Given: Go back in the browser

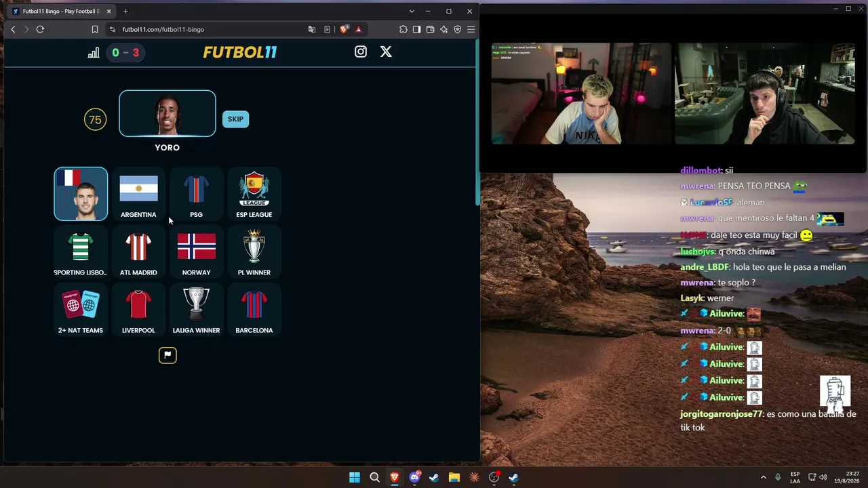Looking at the screenshot, I should point(13,29).
